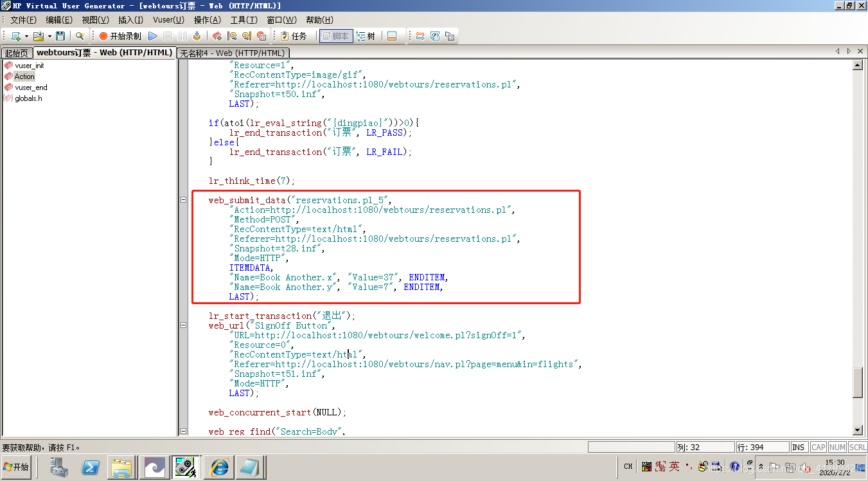Open globals.h in the script tree
Screen dimensions: 868x481
point(23,98)
